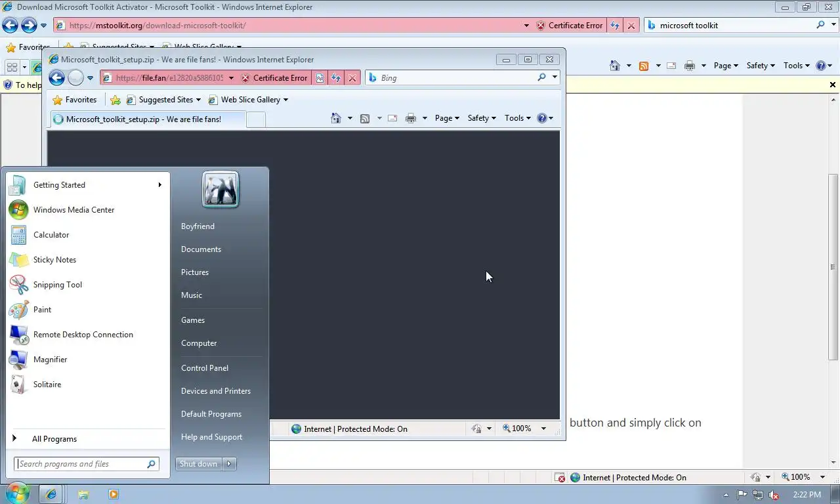The image size is (840, 504).
Task: Stop loading in the mstoolkit.org window
Action: coord(631,25)
